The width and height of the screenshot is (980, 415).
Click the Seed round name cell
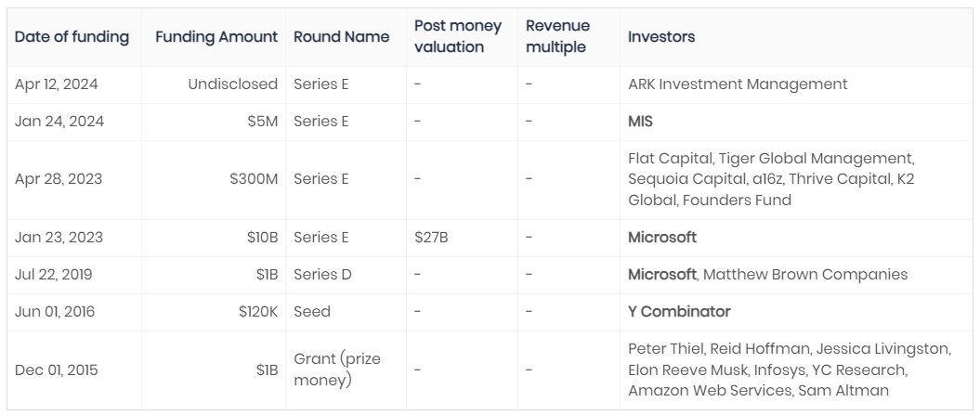(312, 312)
